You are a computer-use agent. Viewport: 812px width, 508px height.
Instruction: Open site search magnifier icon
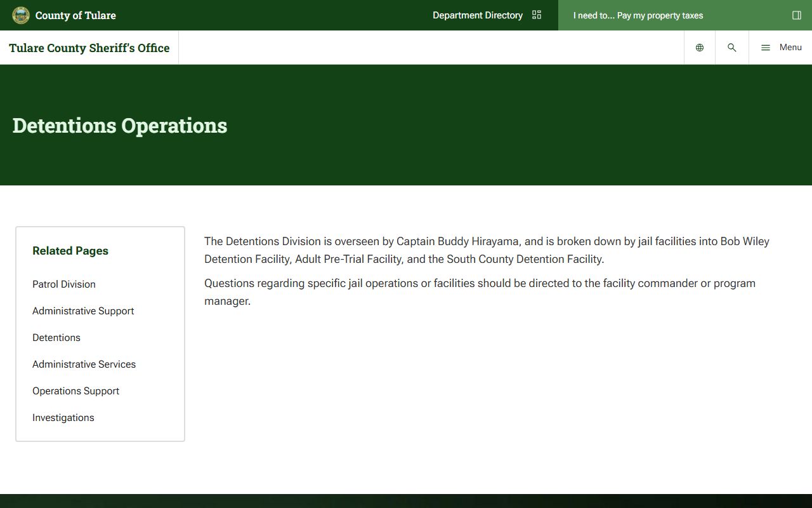(x=732, y=48)
